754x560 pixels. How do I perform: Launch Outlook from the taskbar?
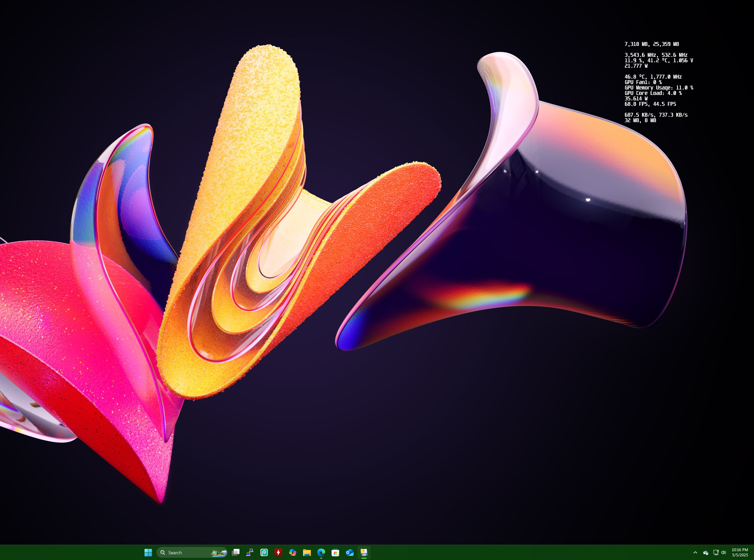(349, 552)
